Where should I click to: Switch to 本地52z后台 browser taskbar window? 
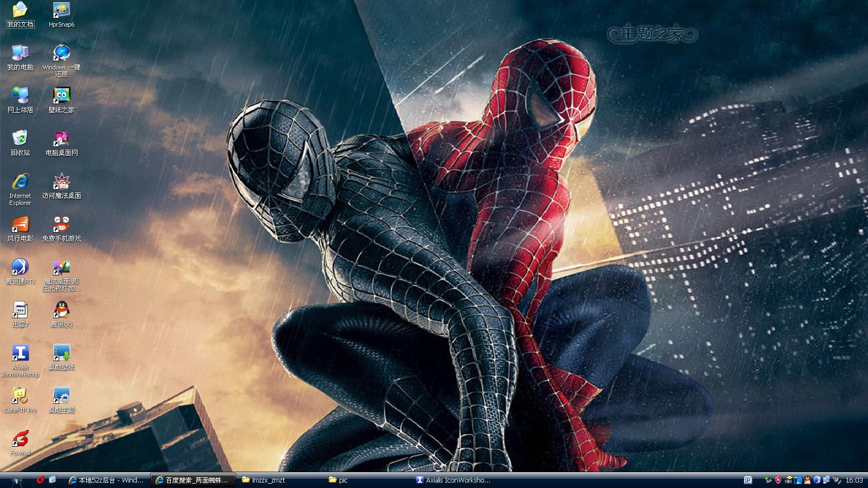point(106,480)
